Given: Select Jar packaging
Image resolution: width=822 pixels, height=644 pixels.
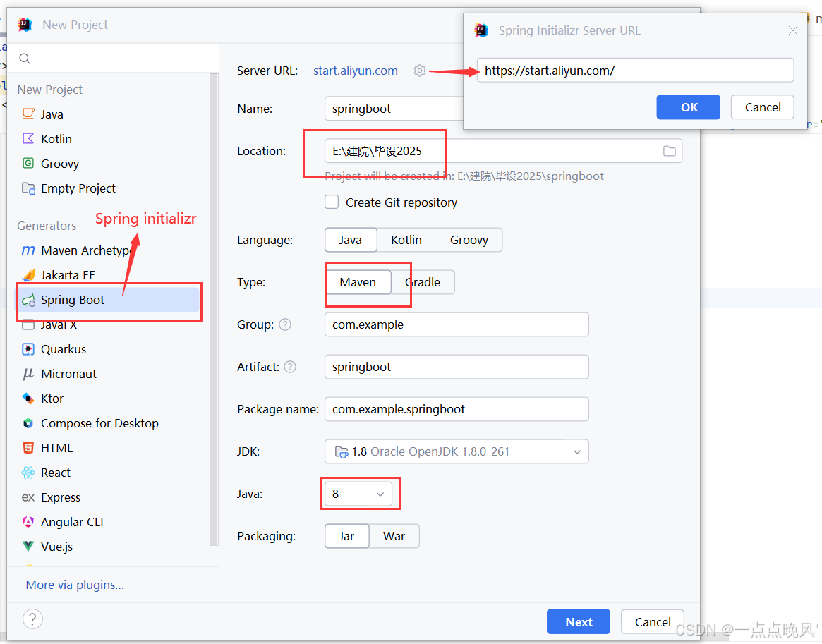Looking at the screenshot, I should point(346,536).
